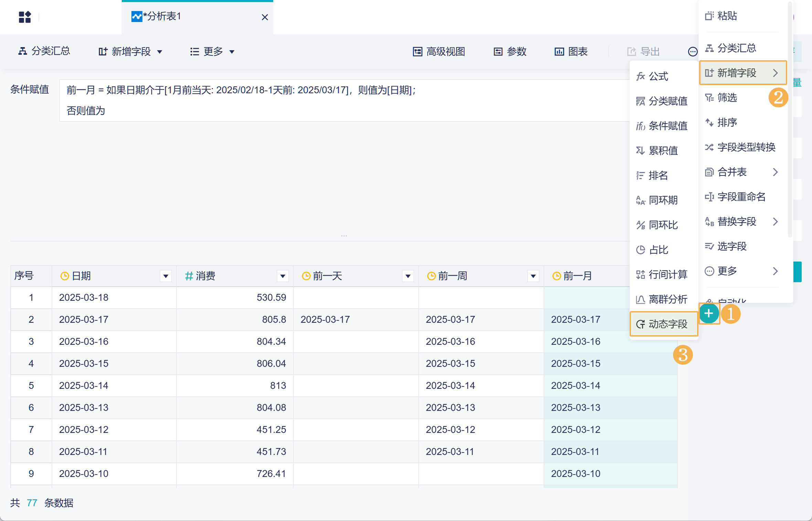Click 高级视图 advanced view button
The height and width of the screenshot is (521, 812).
[439, 52]
